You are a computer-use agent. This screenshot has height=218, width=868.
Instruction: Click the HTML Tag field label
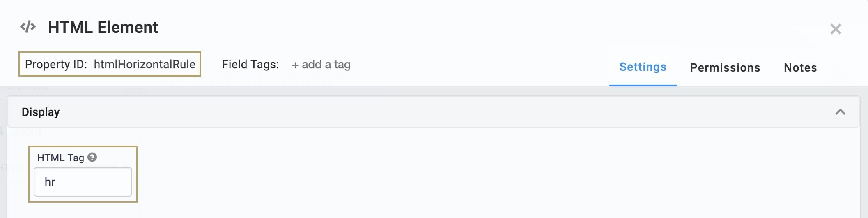(60, 158)
